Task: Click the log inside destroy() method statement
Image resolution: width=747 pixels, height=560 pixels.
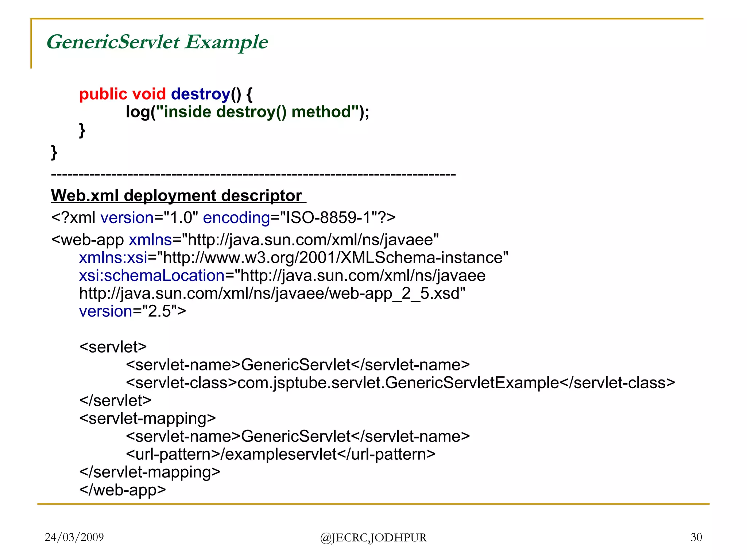Action: coord(247,112)
